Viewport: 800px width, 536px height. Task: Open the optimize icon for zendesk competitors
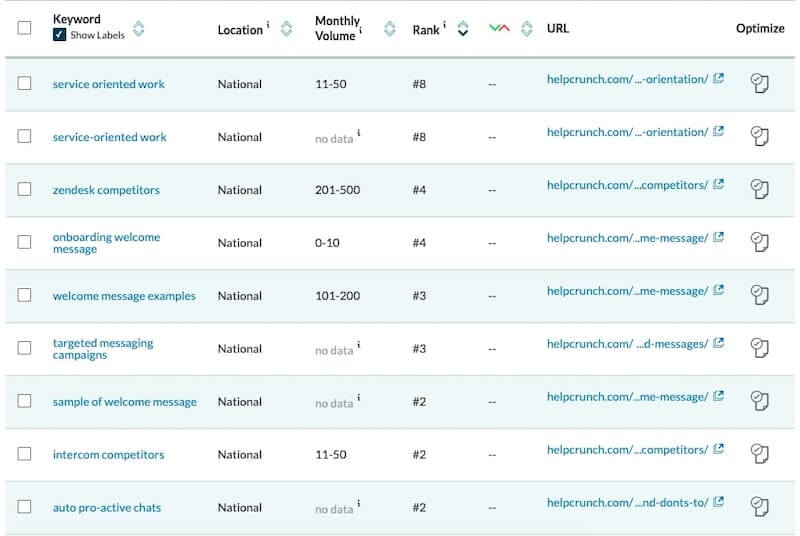coord(759,189)
